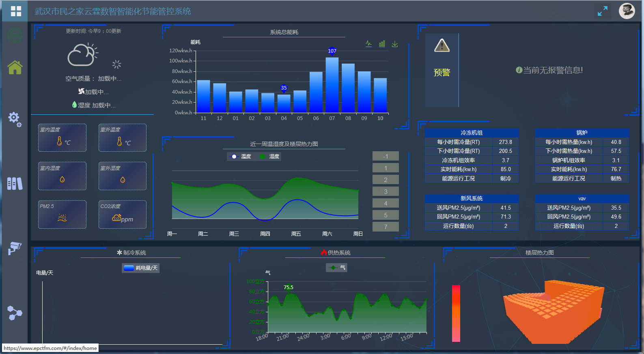
Task: Toggle the 湿度 legend series
Action: pyautogui.click(x=269, y=157)
